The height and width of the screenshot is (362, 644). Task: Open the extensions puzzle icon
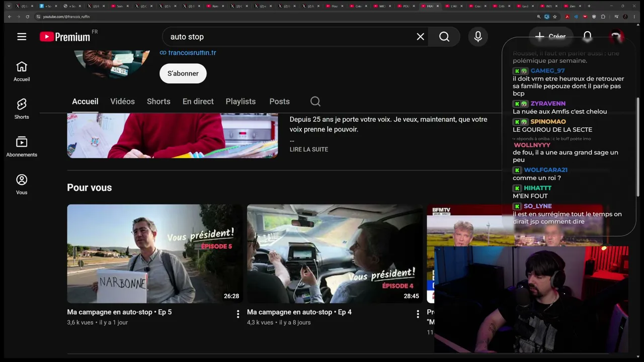coord(603,17)
